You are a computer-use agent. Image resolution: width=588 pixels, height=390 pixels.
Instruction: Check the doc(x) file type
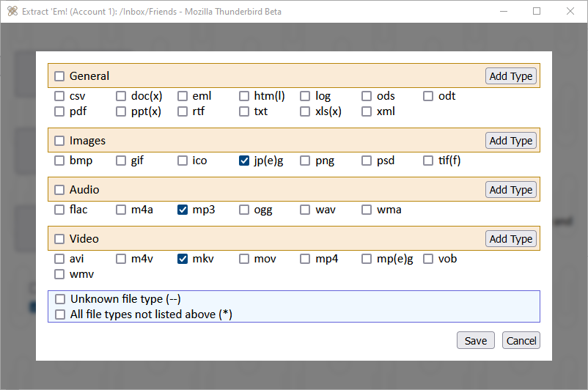(121, 96)
